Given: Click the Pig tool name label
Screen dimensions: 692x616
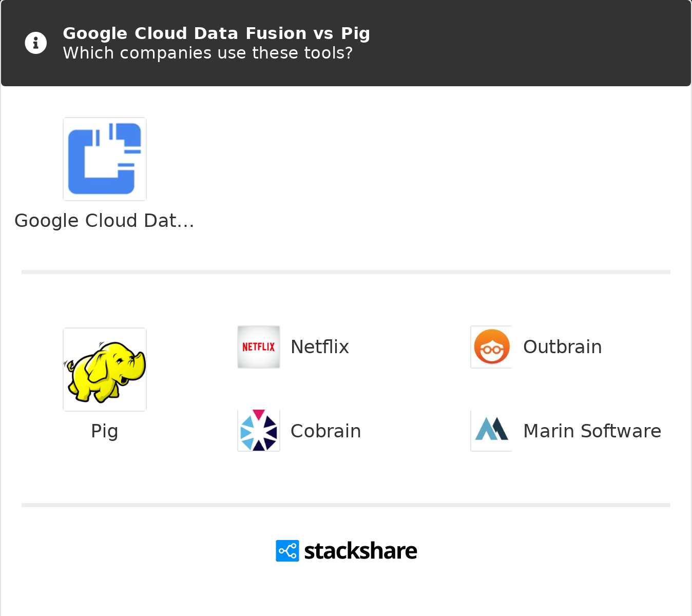Looking at the screenshot, I should [x=105, y=431].
